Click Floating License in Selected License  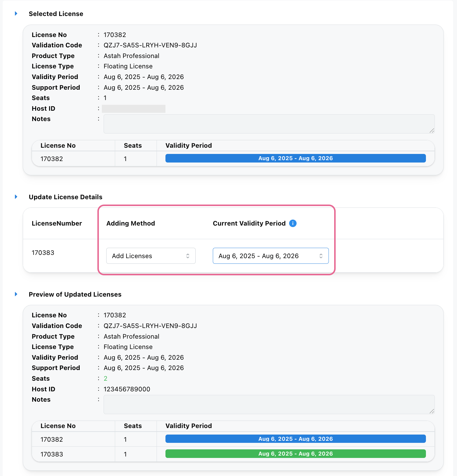[128, 66]
